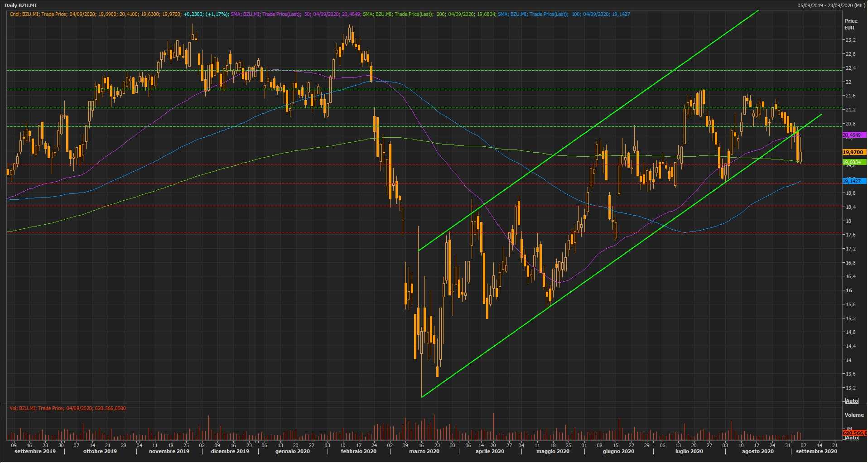
Task: Click the red 620.566 volume value tag
Action: click(854, 433)
